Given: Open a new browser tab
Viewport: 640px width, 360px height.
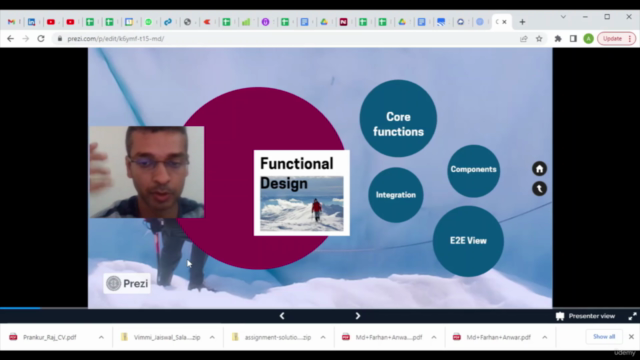Looking at the screenshot, I should tap(522, 22).
